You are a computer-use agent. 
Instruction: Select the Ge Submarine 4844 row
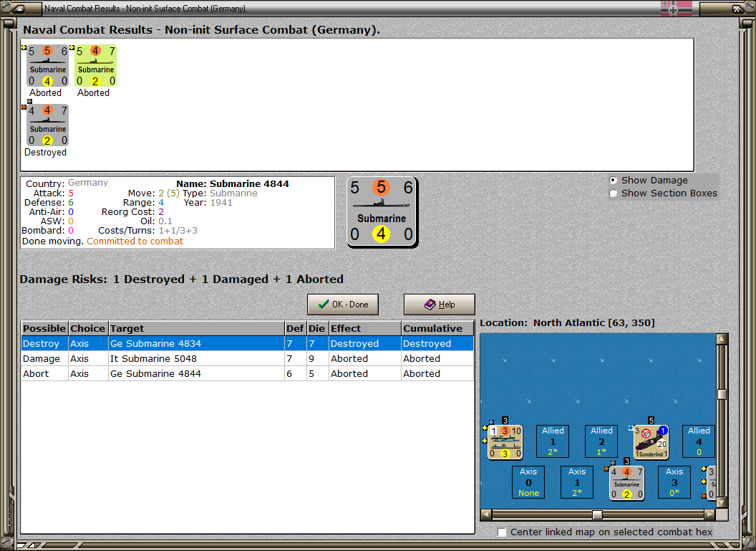click(x=247, y=373)
